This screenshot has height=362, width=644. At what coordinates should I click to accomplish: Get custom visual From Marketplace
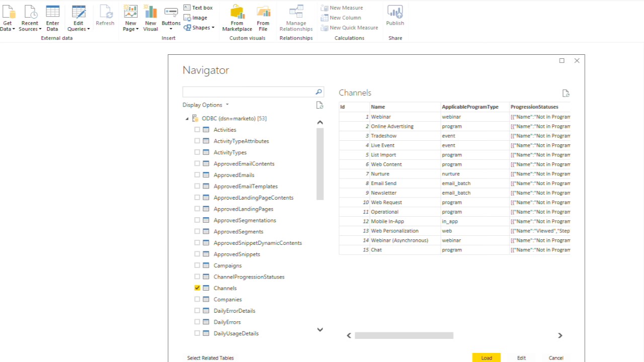point(237,19)
